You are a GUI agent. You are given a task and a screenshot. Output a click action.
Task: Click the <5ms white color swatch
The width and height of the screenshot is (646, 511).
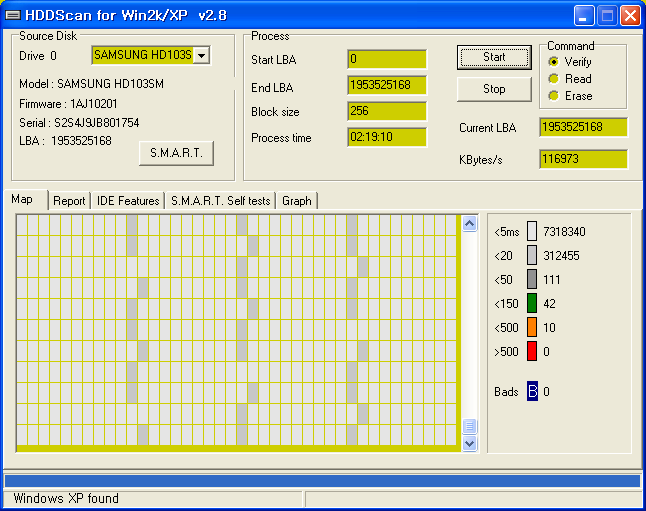(x=532, y=231)
